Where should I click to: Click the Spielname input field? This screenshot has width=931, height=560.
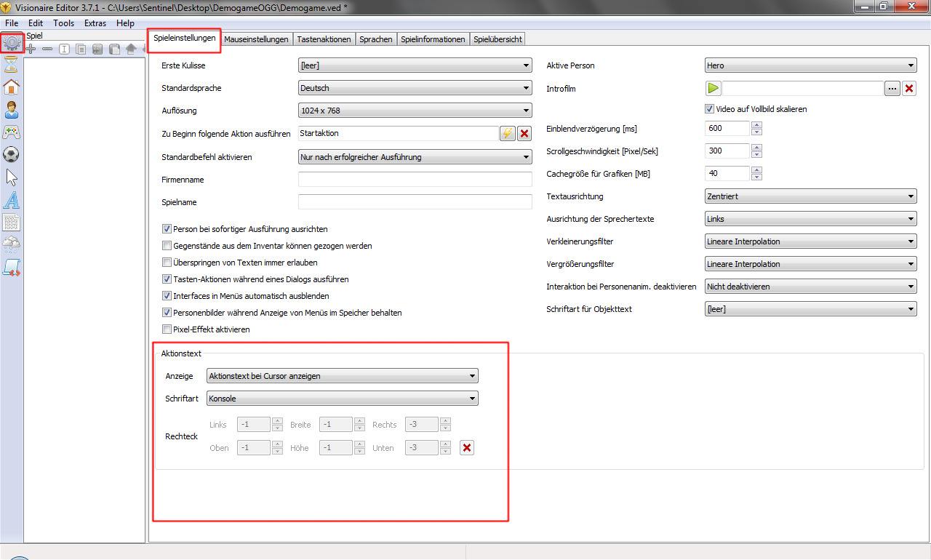415,201
